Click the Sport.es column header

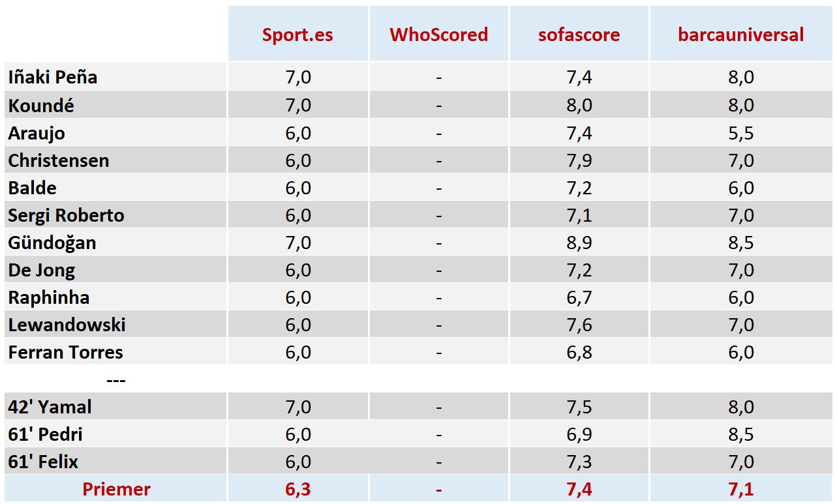(x=297, y=35)
